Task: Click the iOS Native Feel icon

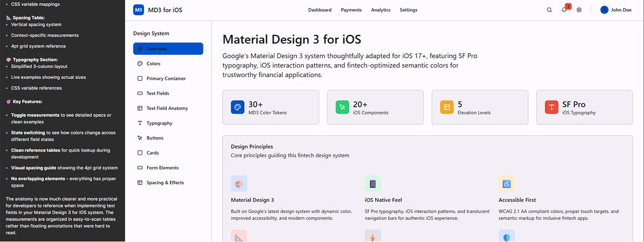Action: coord(372,184)
